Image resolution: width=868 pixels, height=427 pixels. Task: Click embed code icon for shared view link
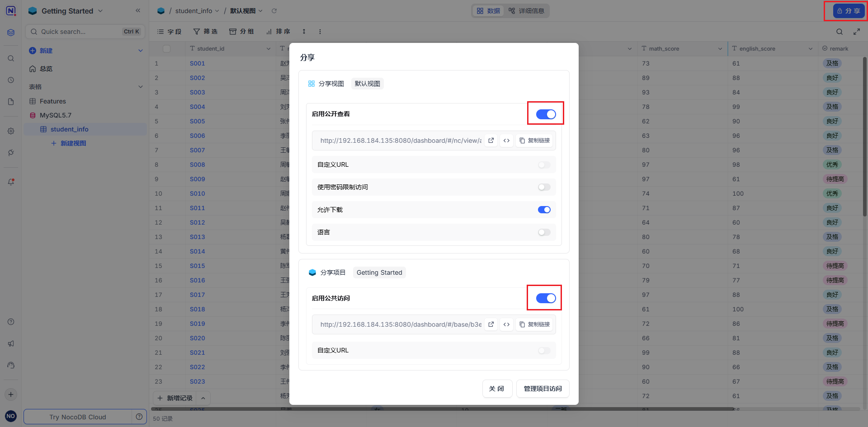pyautogui.click(x=506, y=141)
